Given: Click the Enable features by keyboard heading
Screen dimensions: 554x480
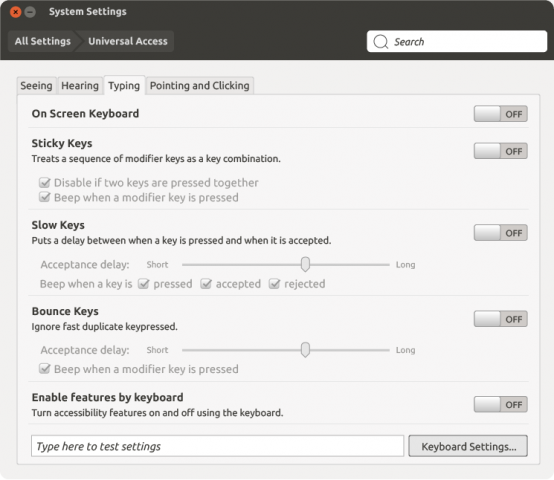Looking at the screenshot, I should tap(107, 397).
